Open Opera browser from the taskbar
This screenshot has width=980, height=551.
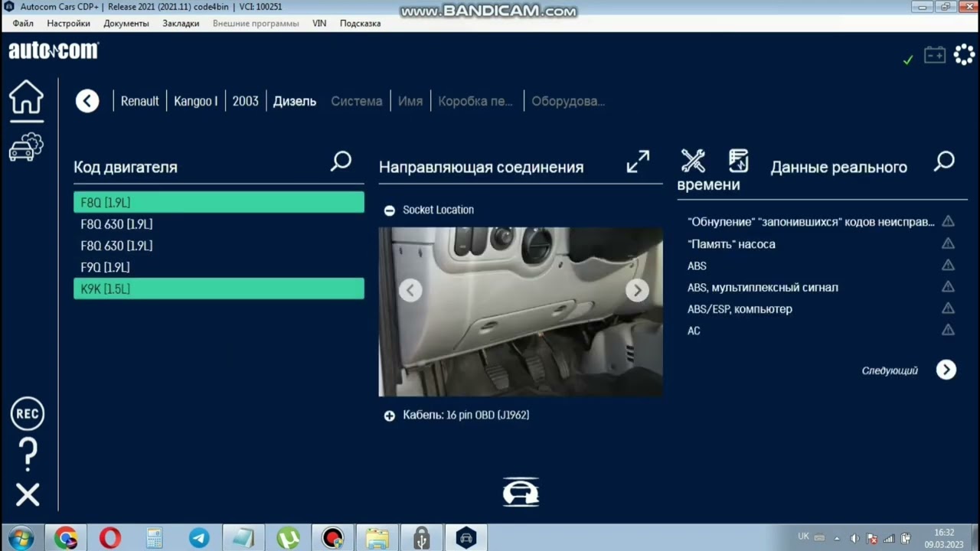(110, 539)
